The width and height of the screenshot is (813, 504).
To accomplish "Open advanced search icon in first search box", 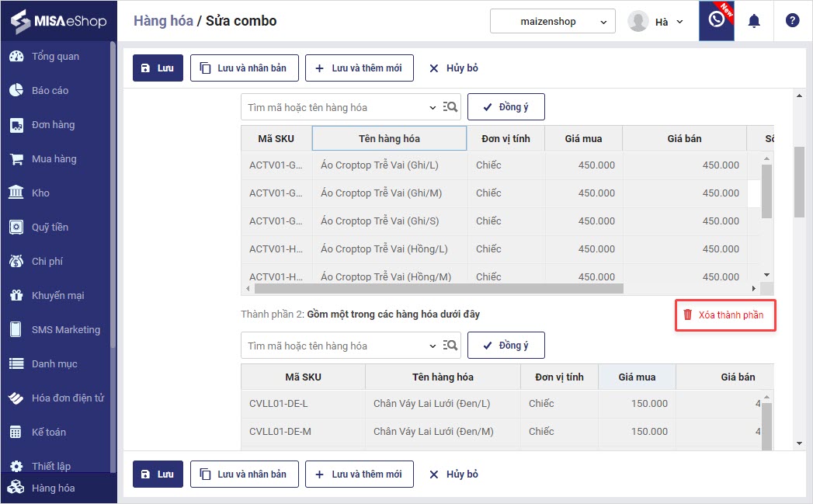I will (450, 107).
